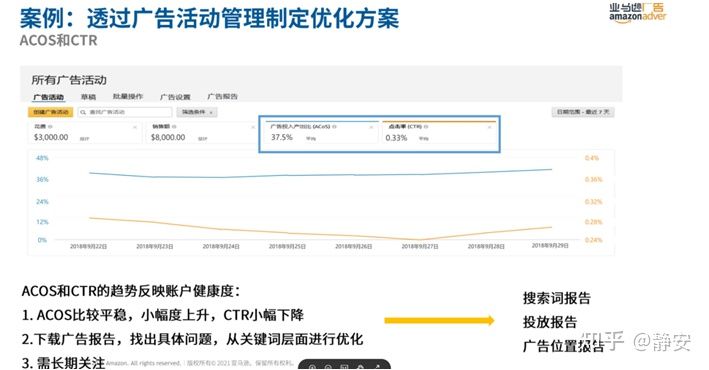Click info icon beside ACoS metric

pyautogui.click(x=334, y=127)
